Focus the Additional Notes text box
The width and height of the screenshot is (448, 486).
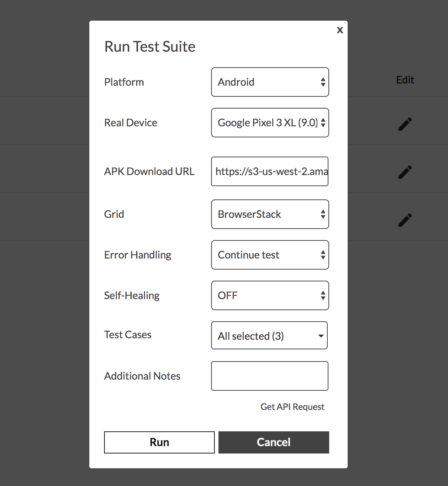click(270, 376)
